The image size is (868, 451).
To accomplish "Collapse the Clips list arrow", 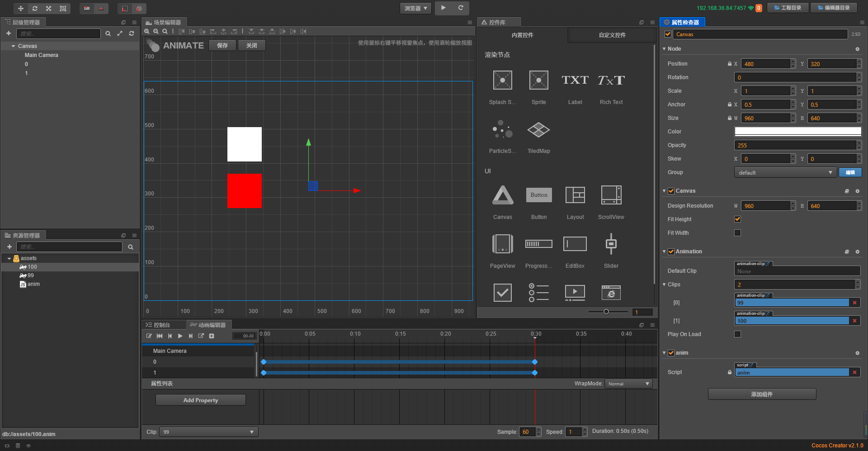I will point(664,285).
